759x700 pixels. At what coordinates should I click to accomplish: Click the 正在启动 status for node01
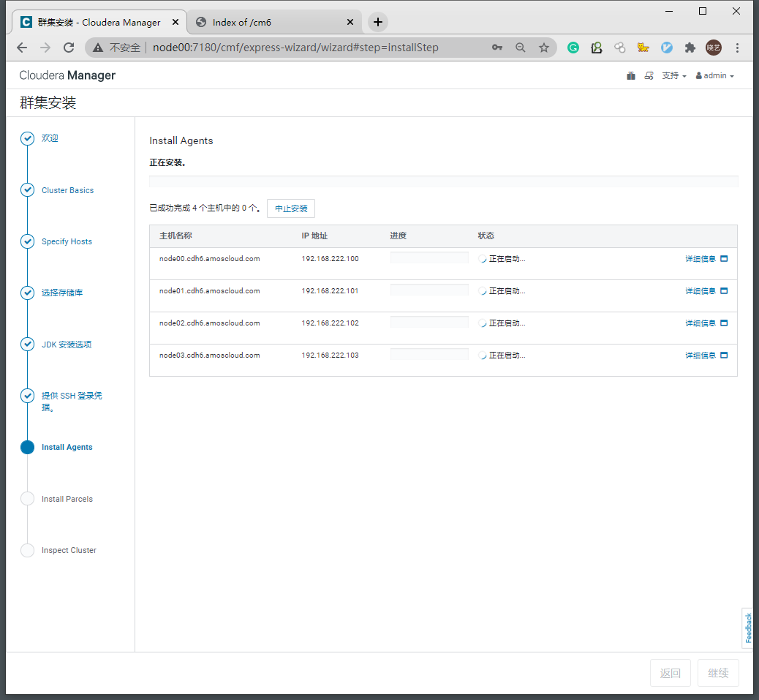(x=502, y=290)
